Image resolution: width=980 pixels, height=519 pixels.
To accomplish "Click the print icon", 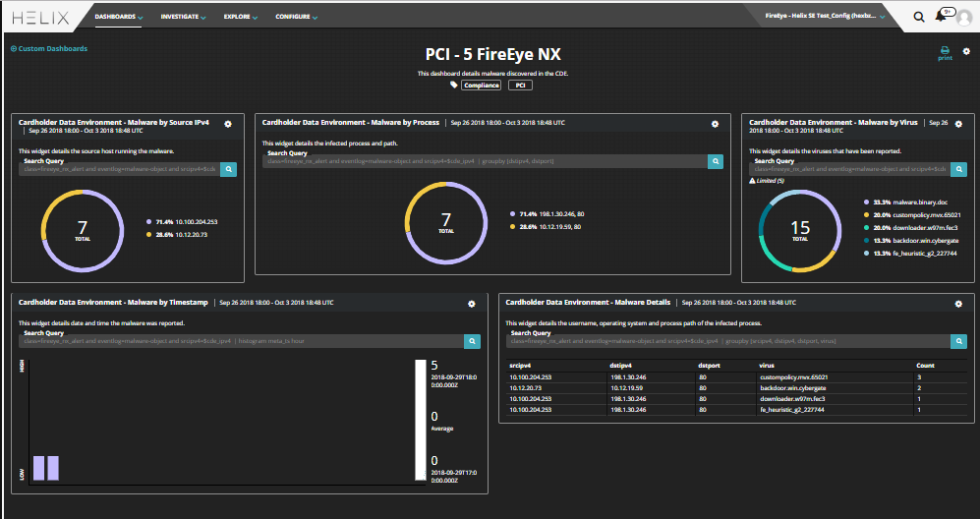I will 945,53.
